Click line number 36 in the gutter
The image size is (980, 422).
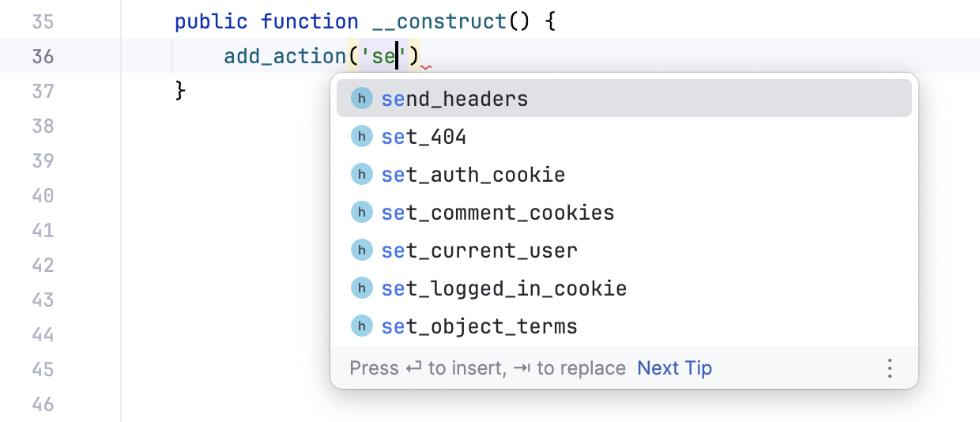pos(43,56)
